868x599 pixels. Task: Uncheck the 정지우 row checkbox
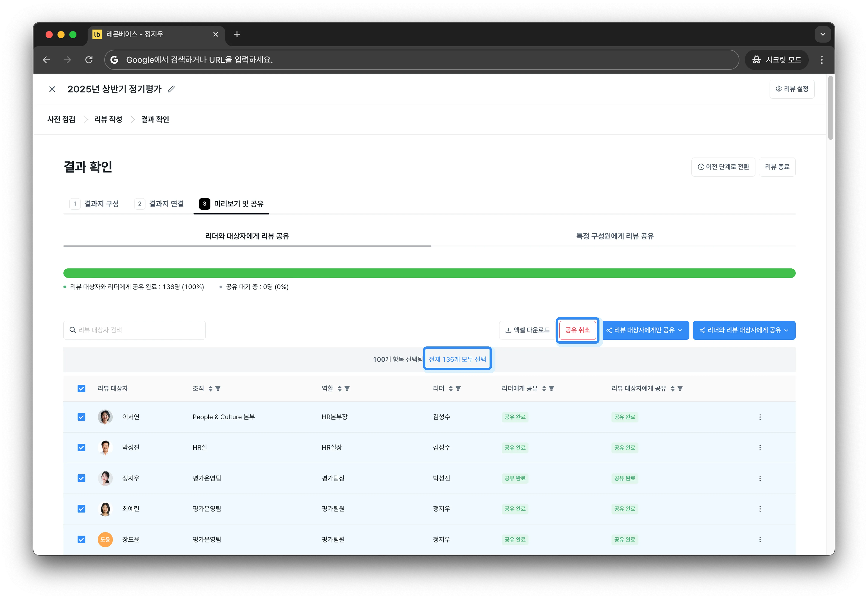81,478
